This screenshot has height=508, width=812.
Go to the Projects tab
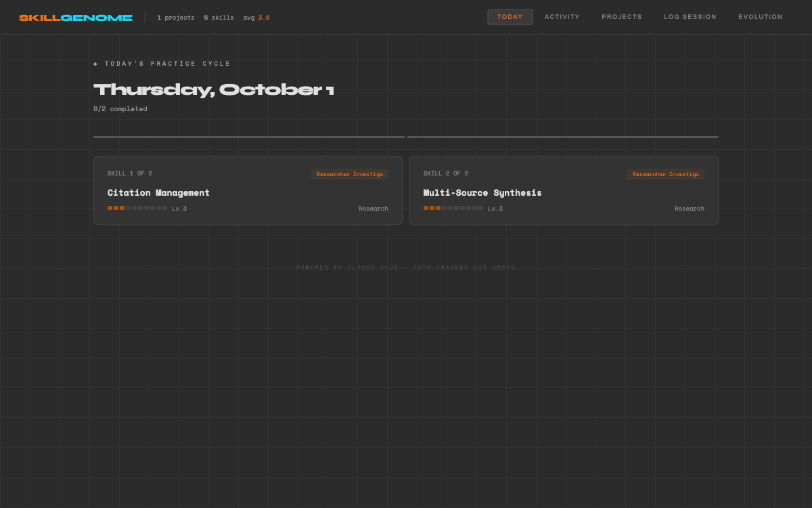click(x=622, y=17)
